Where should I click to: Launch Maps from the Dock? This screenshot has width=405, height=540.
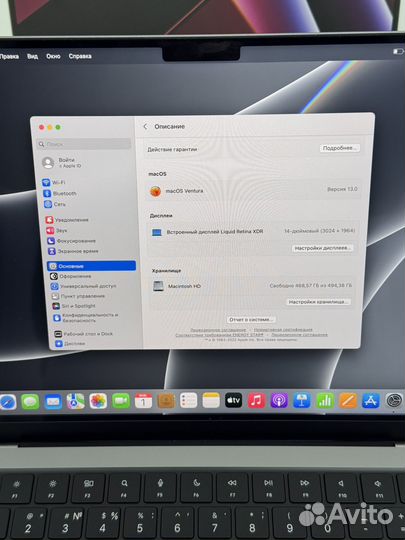pos(75,401)
